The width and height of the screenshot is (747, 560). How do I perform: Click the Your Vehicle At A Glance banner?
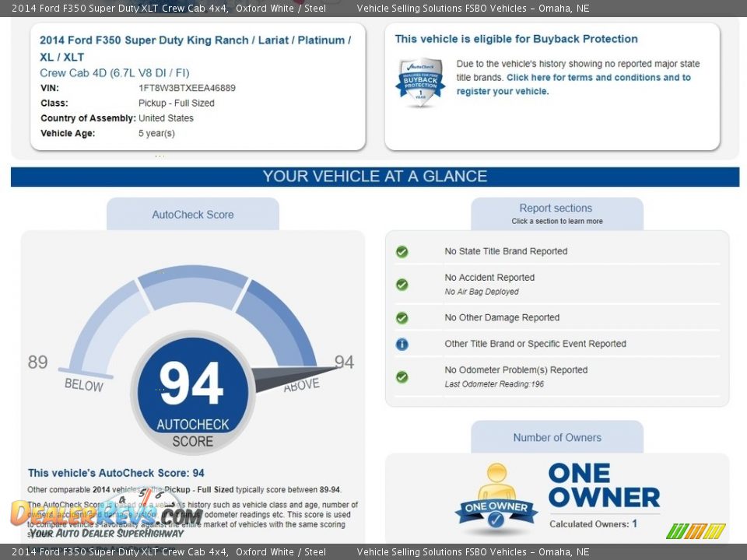point(375,177)
